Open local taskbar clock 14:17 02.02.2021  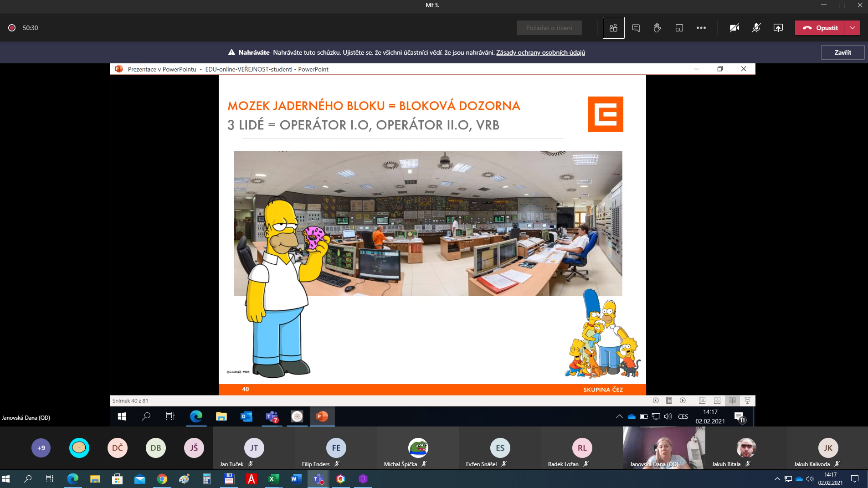[x=830, y=479]
